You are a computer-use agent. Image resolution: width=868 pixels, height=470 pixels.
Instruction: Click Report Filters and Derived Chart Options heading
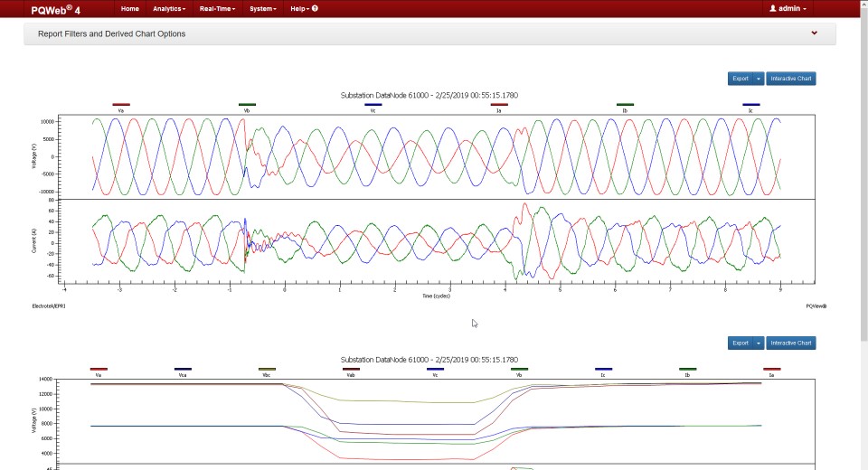112,33
